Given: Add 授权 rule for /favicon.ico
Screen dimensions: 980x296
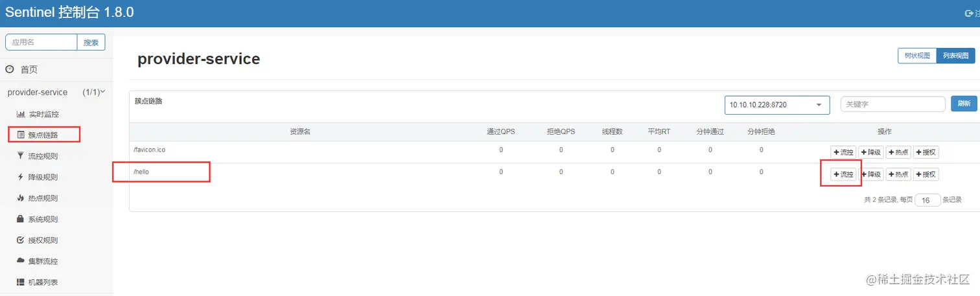Looking at the screenshot, I should point(926,152).
